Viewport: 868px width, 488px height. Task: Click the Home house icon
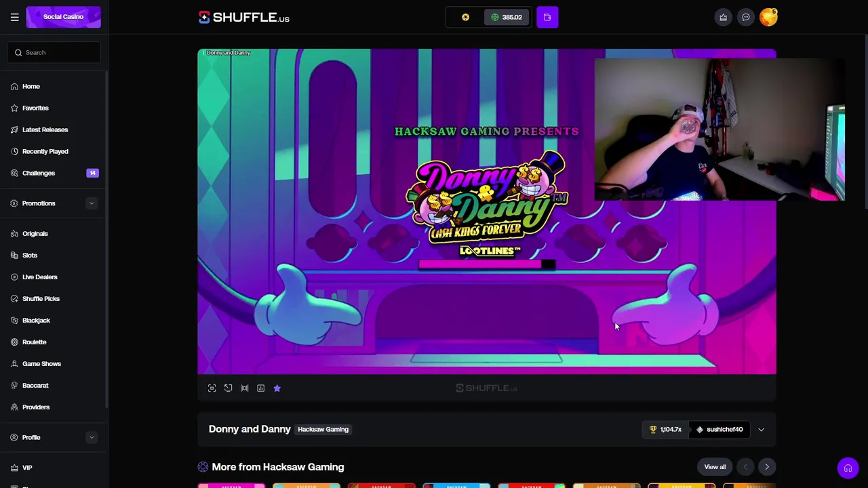tap(14, 86)
